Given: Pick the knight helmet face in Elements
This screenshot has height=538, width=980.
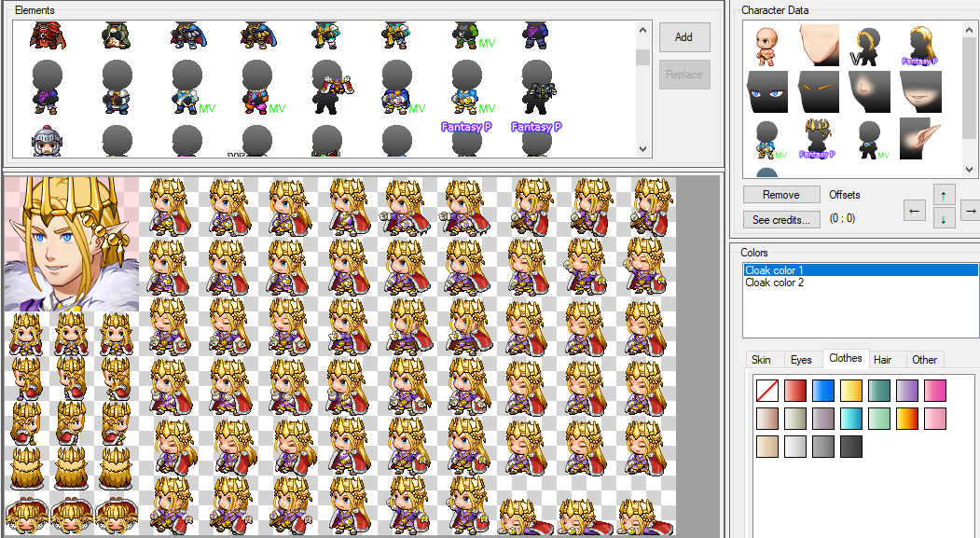Looking at the screenshot, I should tap(47, 141).
